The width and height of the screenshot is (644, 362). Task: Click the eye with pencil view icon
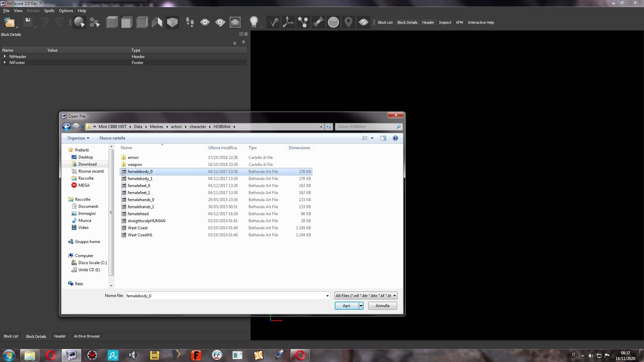pyautogui.click(x=220, y=22)
